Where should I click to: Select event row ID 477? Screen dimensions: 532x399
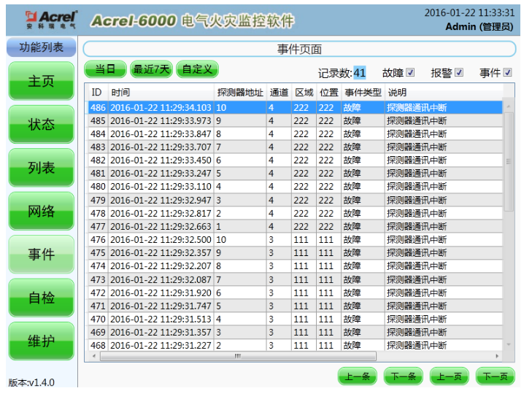pos(295,226)
